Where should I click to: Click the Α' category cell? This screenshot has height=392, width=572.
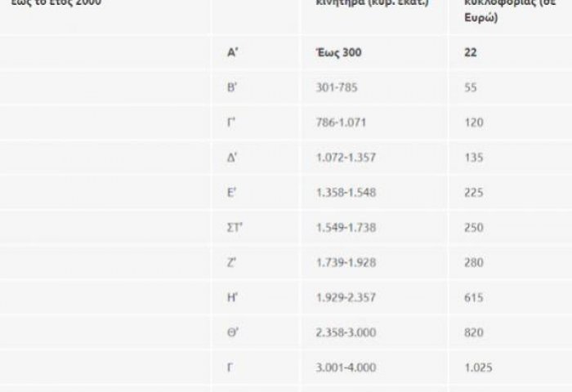[232, 52]
